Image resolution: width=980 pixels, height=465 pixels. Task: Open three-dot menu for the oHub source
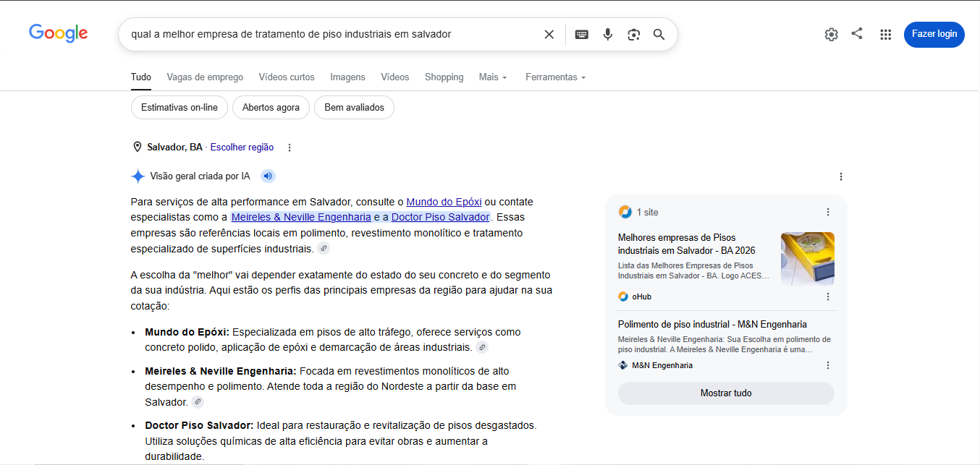tap(828, 297)
